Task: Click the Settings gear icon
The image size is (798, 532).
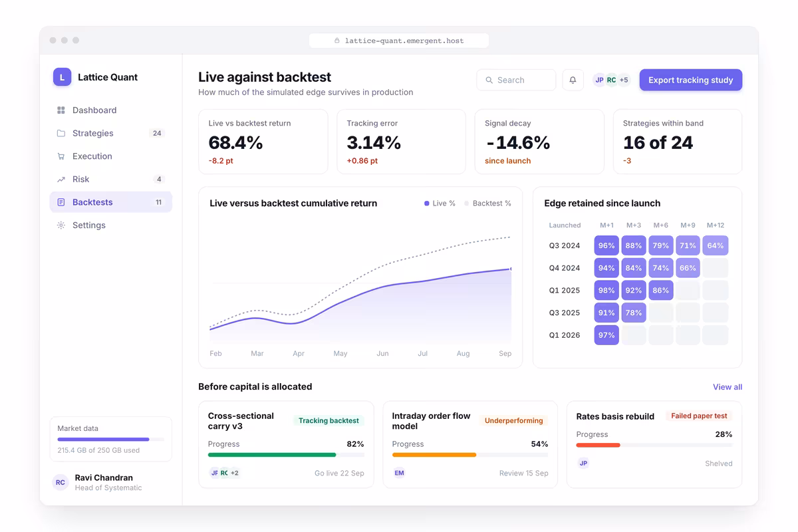Action: pyautogui.click(x=61, y=225)
